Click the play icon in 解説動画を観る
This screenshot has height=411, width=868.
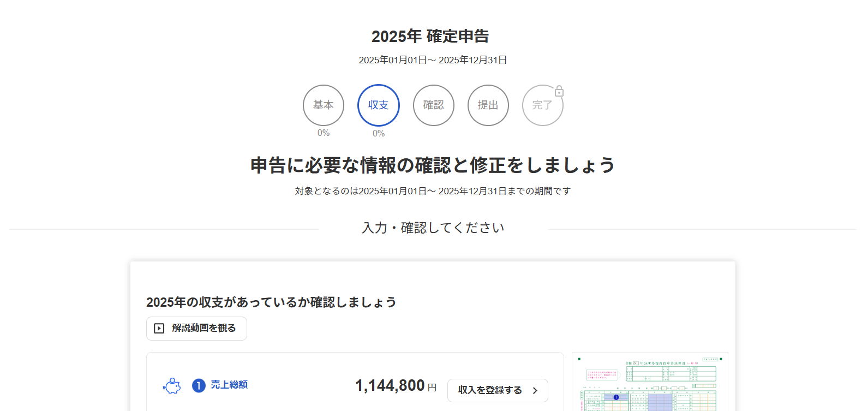[159, 329]
